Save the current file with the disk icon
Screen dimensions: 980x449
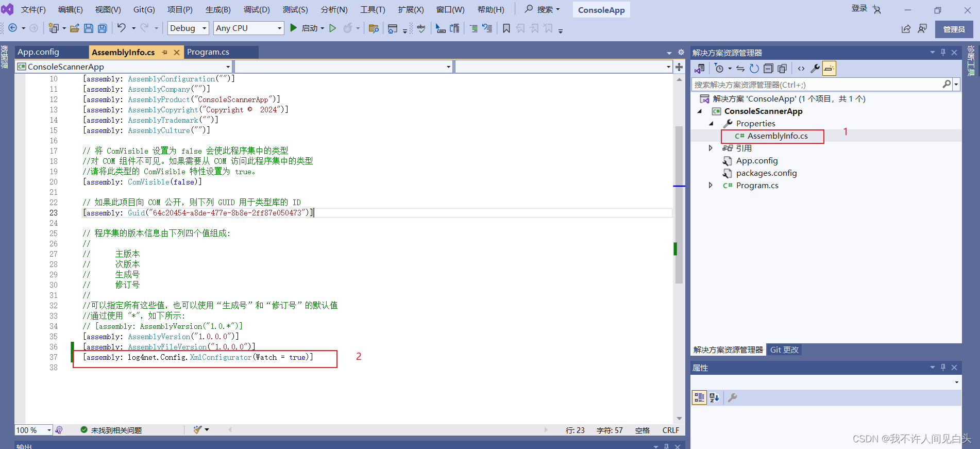click(89, 28)
